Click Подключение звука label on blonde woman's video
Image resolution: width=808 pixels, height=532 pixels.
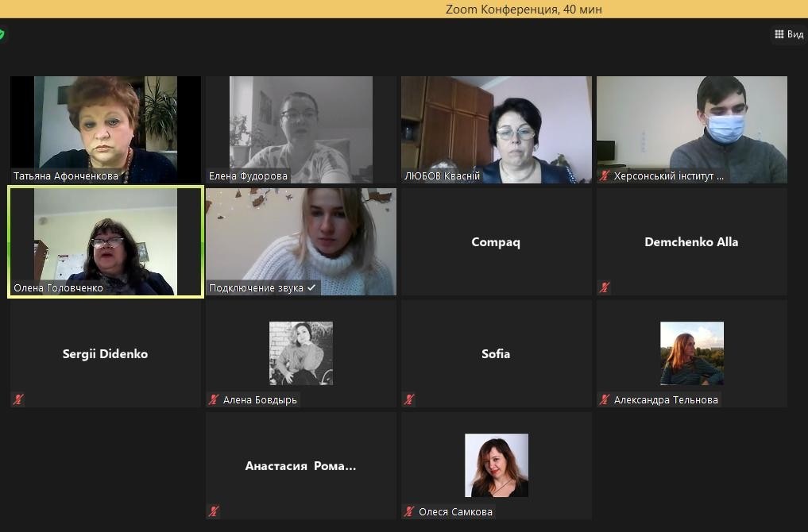pos(262,288)
